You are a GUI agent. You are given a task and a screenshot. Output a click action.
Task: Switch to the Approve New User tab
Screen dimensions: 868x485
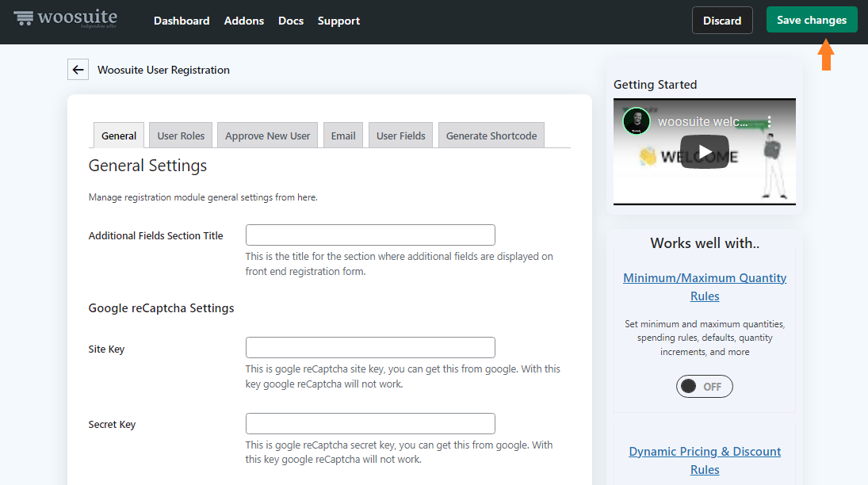point(267,136)
